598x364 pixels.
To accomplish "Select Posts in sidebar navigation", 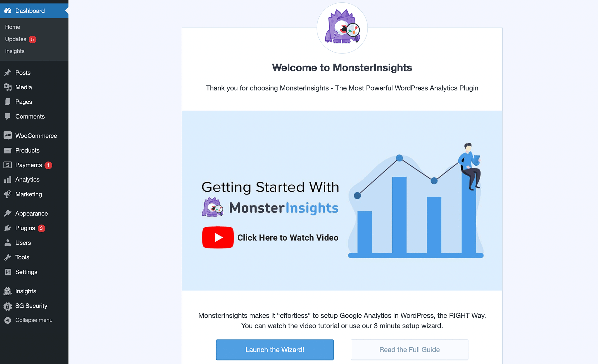I will (x=23, y=73).
